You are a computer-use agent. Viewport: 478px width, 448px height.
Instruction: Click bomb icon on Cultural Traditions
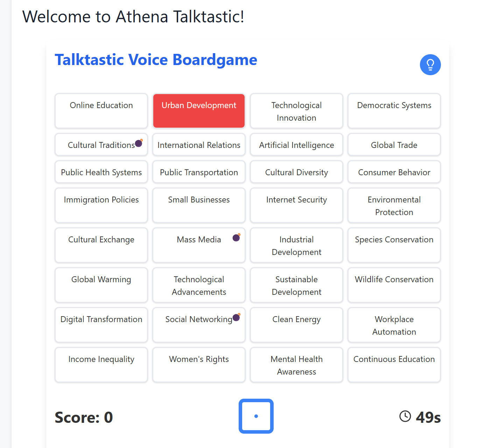pyautogui.click(x=139, y=143)
